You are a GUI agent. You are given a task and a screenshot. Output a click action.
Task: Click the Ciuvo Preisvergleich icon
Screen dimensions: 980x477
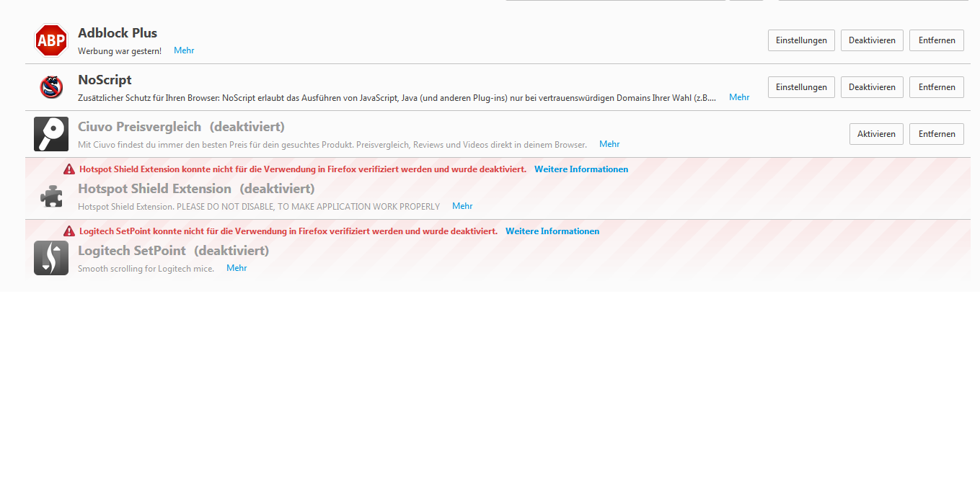point(51,134)
